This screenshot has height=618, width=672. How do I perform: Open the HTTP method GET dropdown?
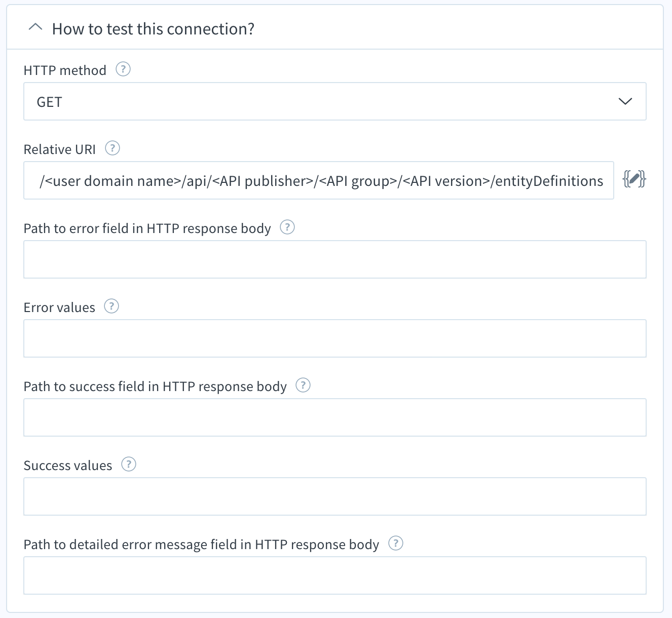pos(335,101)
